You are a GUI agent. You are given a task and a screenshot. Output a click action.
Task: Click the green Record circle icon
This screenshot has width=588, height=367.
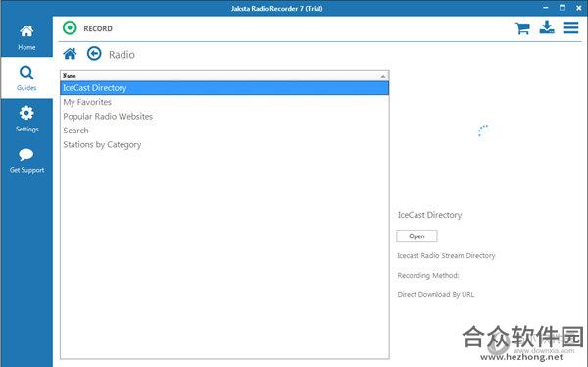(70, 28)
